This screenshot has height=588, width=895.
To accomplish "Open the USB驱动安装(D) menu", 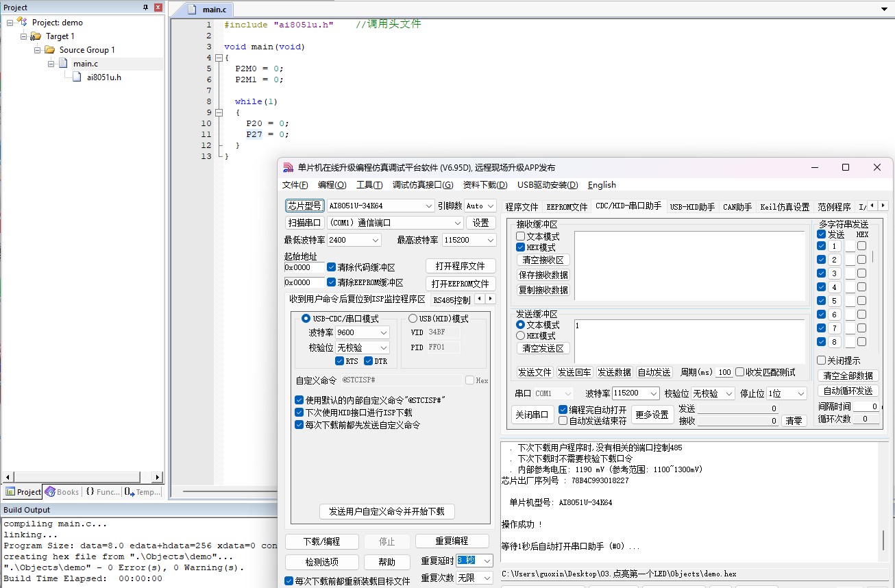I will point(548,185).
